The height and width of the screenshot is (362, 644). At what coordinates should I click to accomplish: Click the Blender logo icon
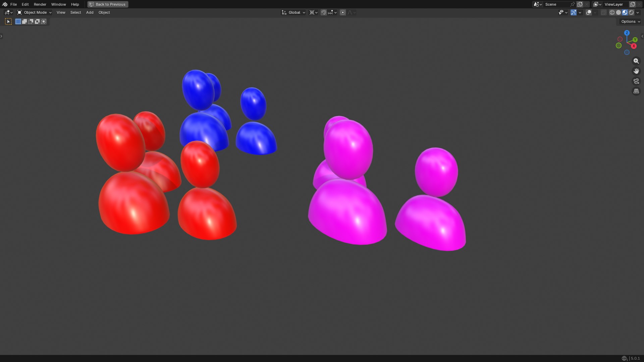[x=5, y=4]
